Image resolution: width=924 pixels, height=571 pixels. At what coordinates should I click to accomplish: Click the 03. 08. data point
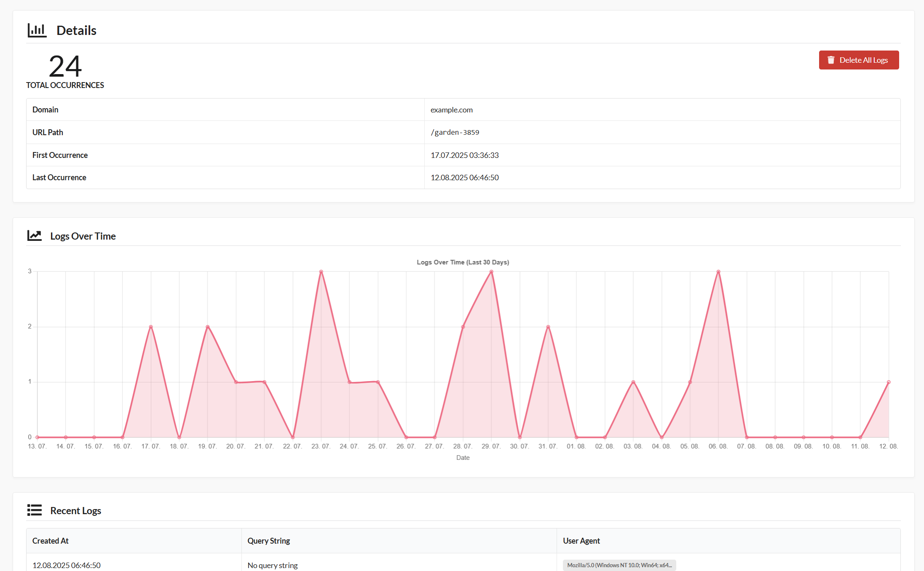[633, 382]
